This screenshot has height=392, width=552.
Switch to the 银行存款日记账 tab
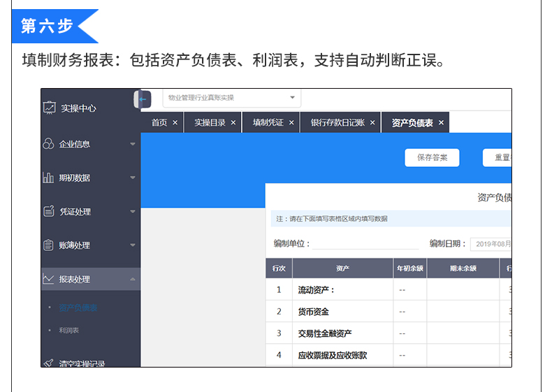(x=337, y=122)
